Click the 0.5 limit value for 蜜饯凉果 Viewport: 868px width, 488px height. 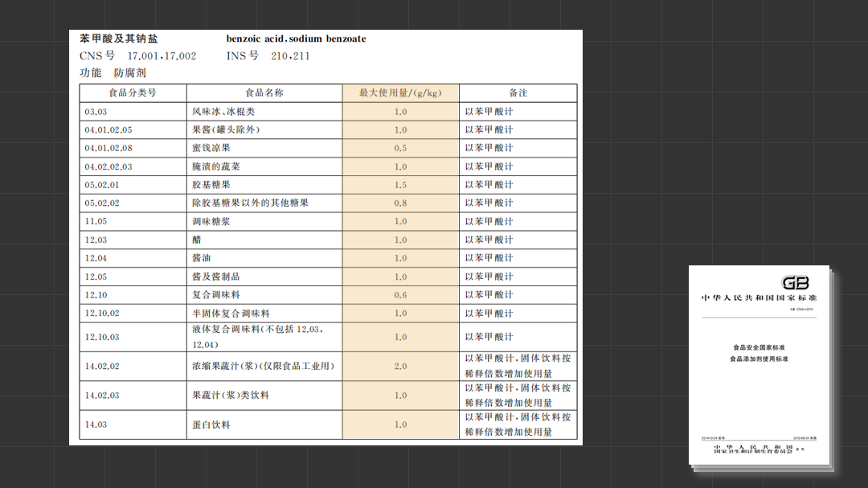pyautogui.click(x=400, y=148)
